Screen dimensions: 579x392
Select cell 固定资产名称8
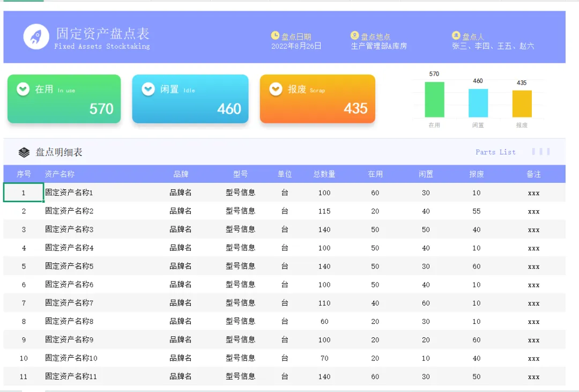[x=69, y=321]
